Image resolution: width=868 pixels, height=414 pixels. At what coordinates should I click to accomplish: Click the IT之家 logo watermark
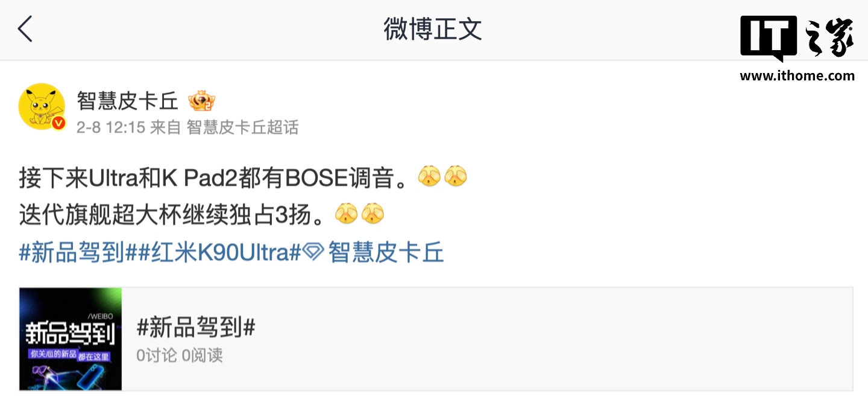pos(797,39)
